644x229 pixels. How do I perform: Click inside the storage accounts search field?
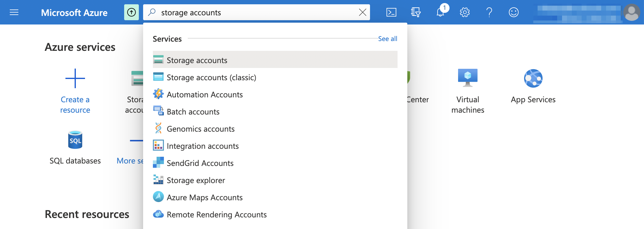point(256,12)
